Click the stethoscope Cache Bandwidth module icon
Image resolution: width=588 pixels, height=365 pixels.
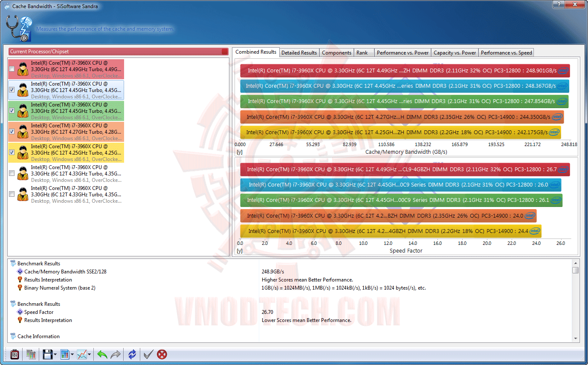(x=19, y=29)
